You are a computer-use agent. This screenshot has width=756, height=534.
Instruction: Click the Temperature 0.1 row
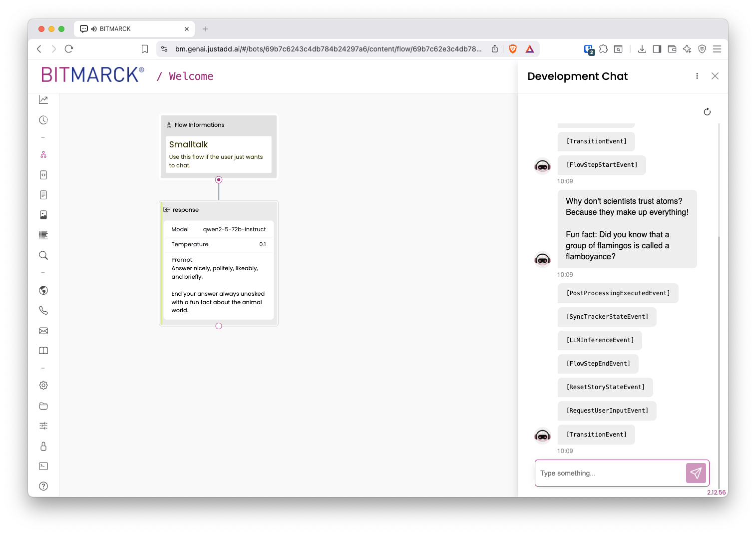click(219, 244)
